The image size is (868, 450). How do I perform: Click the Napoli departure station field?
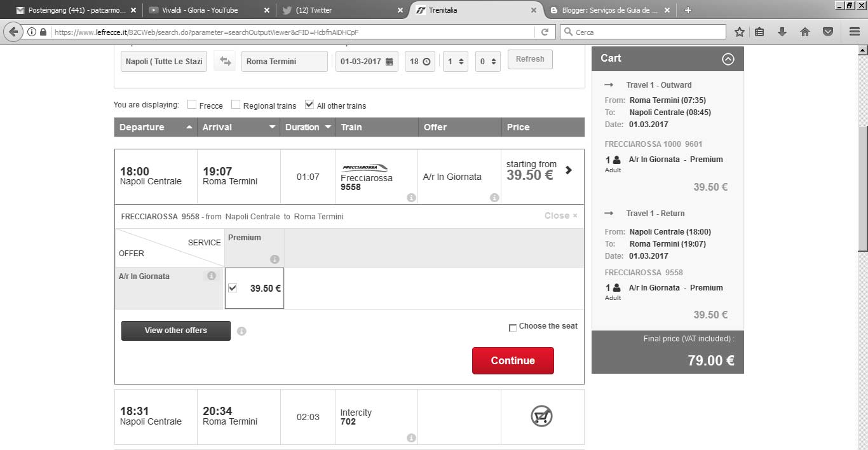(x=164, y=62)
